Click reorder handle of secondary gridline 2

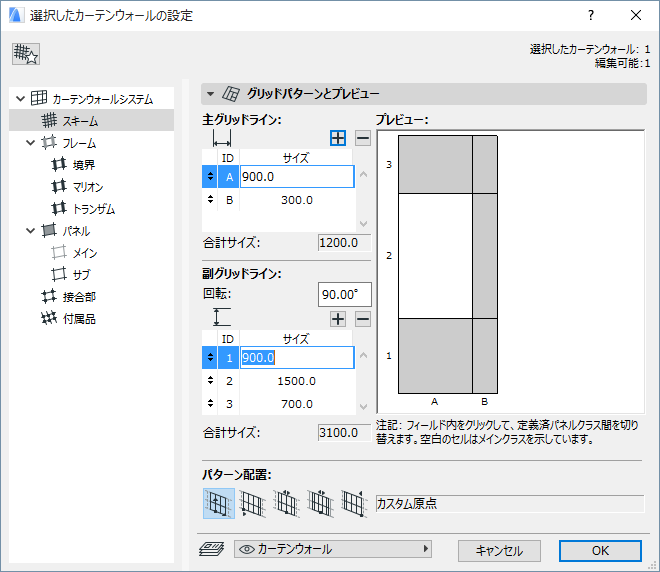[x=210, y=380]
